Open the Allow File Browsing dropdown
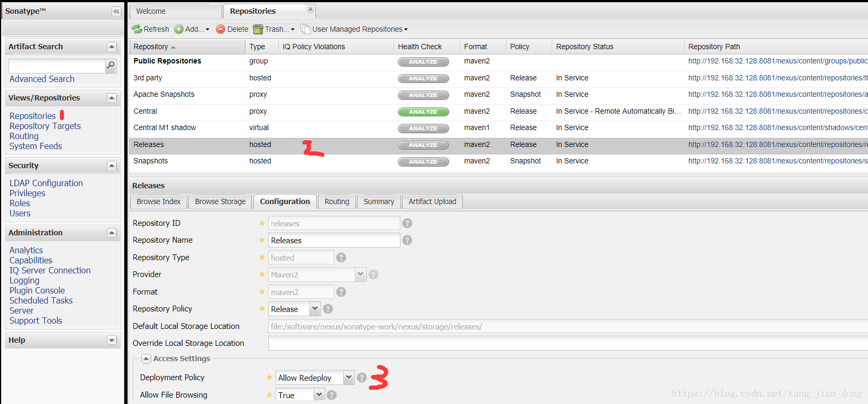This screenshot has width=868, height=404. pyautogui.click(x=319, y=394)
